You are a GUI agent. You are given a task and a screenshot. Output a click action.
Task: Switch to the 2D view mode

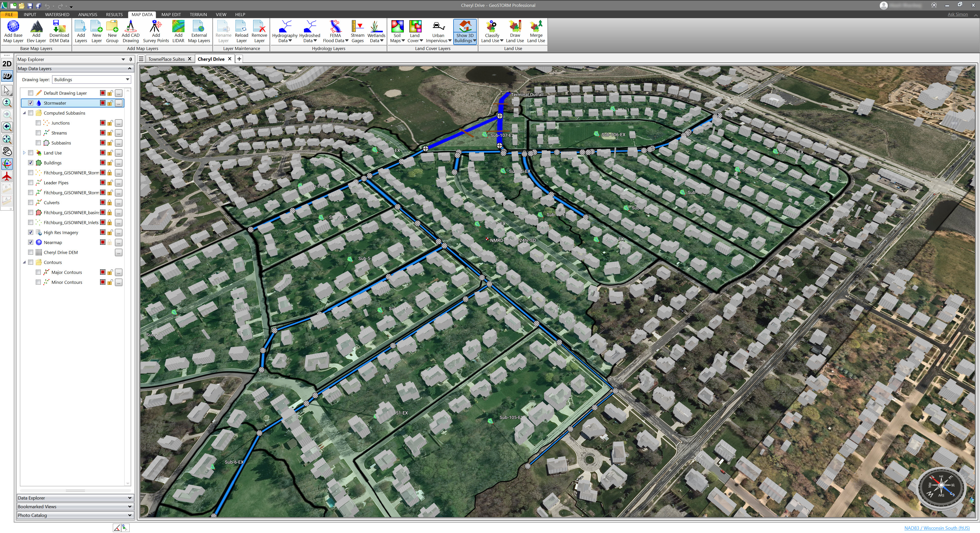pyautogui.click(x=7, y=64)
